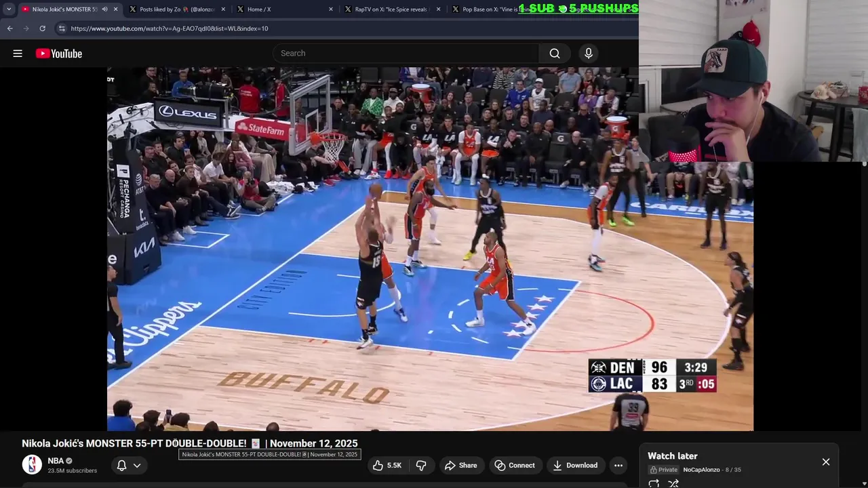Click the video player to pause
This screenshot has width=868, height=488.
[x=430, y=249]
